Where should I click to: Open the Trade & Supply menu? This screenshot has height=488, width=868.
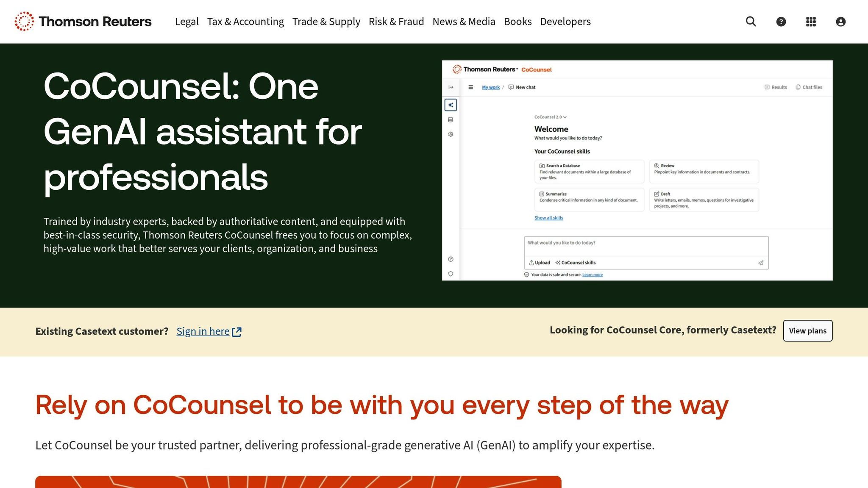point(326,22)
